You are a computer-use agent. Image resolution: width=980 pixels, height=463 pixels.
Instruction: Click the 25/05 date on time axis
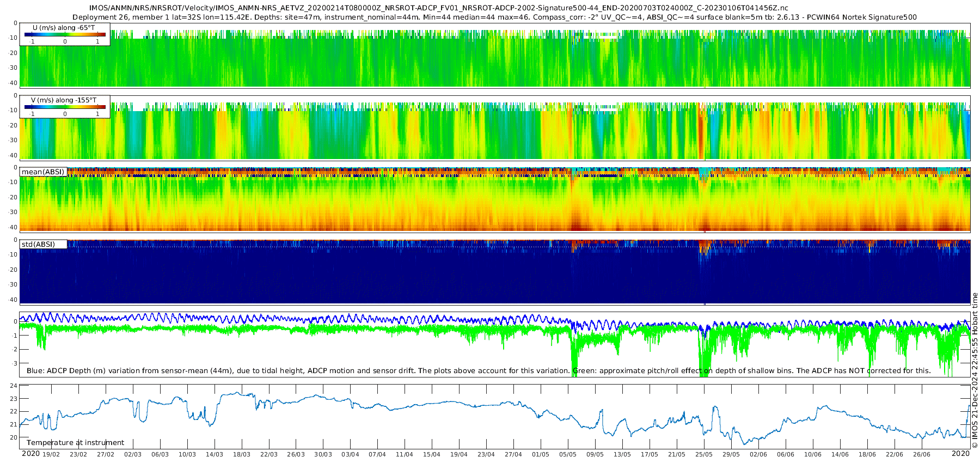(x=704, y=454)
